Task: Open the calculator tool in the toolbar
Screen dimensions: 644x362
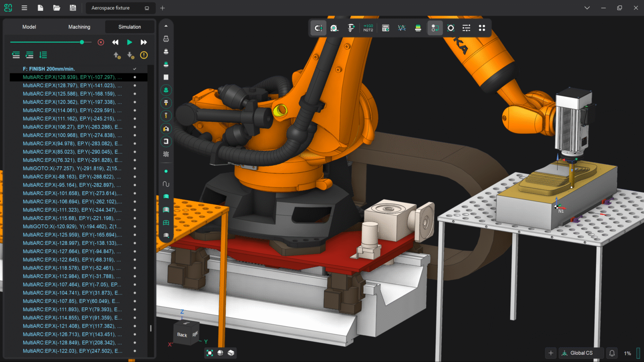Action: click(385, 28)
